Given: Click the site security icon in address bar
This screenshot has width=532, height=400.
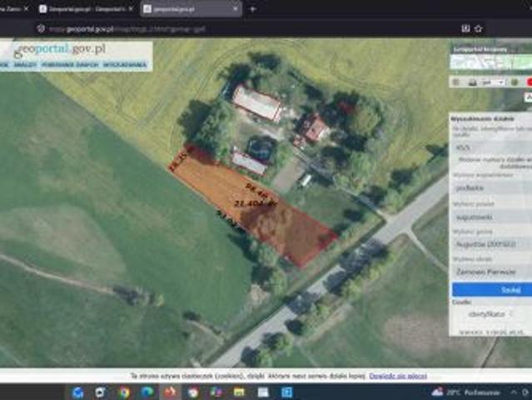Looking at the screenshot, I should click(x=41, y=29).
